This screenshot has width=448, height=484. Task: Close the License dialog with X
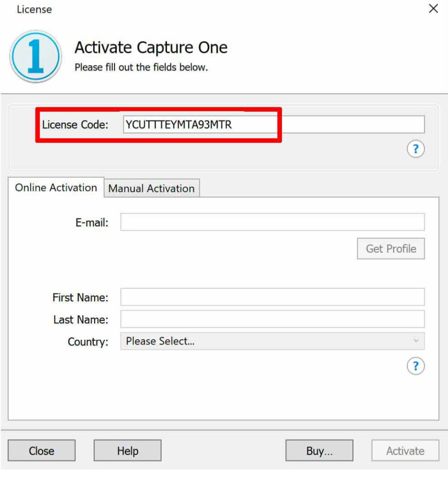coord(433,9)
